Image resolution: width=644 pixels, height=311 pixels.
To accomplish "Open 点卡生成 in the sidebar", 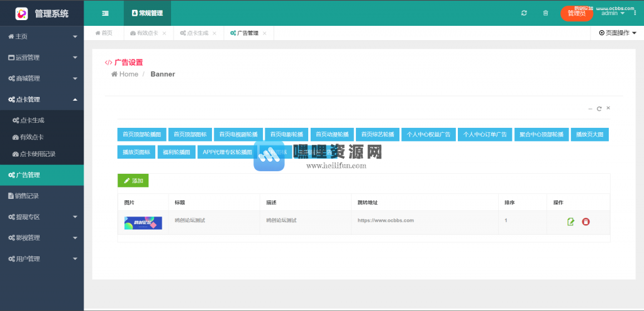I will pos(42,120).
